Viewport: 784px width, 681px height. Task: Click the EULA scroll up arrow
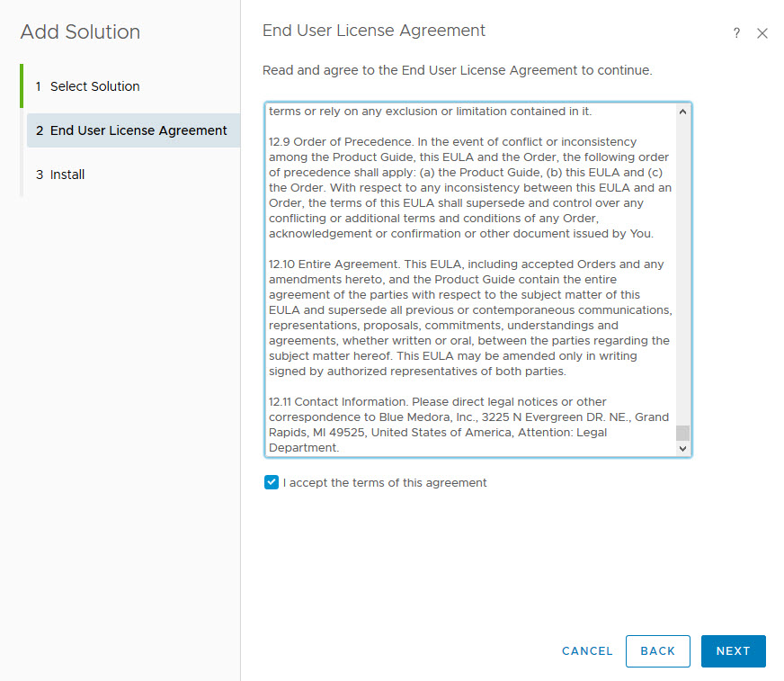682,112
